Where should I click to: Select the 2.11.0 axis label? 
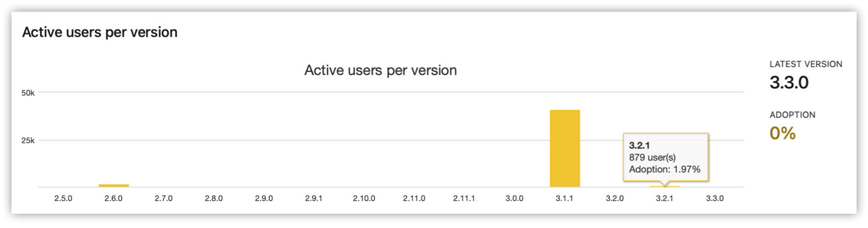click(x=414, y=198)
